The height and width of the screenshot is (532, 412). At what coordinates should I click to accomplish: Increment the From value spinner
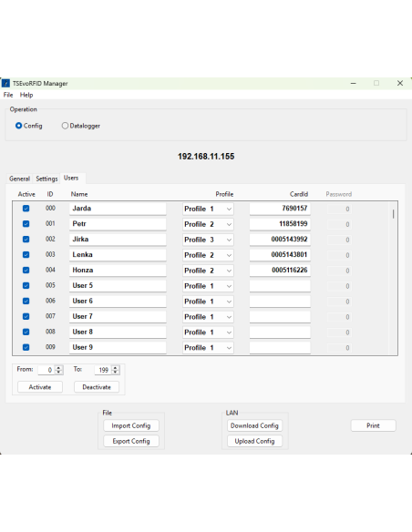(58, 367)
